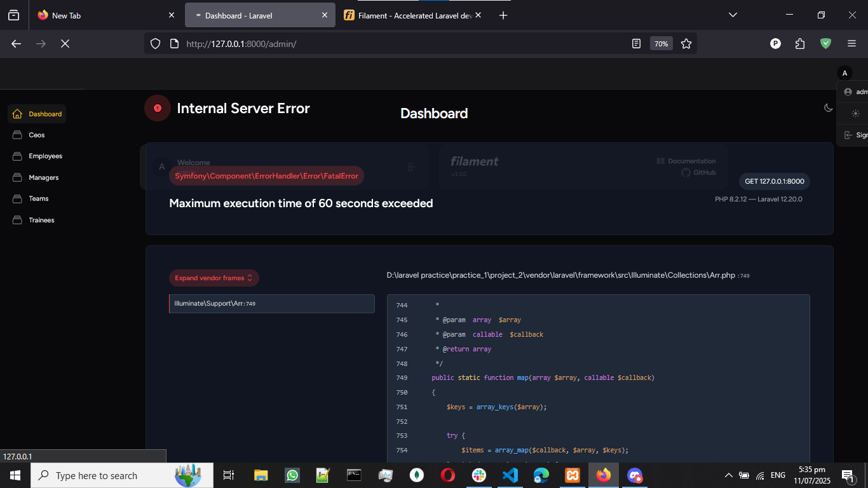Viewport: 868px width, 488px height.
Task: Open Ceos in the sidebar
Action: click(36, 135)
